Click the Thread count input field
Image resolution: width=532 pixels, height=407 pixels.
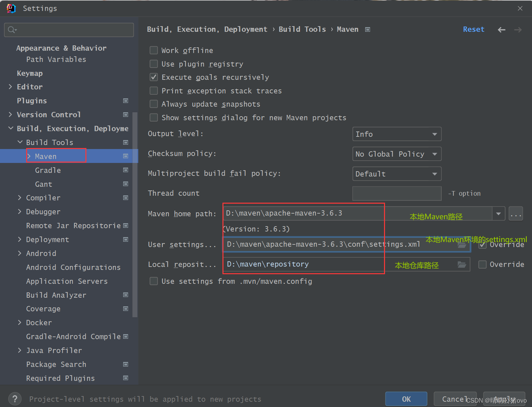pyautogui.click(x=397, y=193)
